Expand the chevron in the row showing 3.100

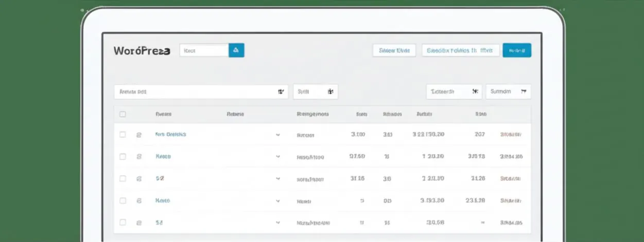tap(278, 135)
